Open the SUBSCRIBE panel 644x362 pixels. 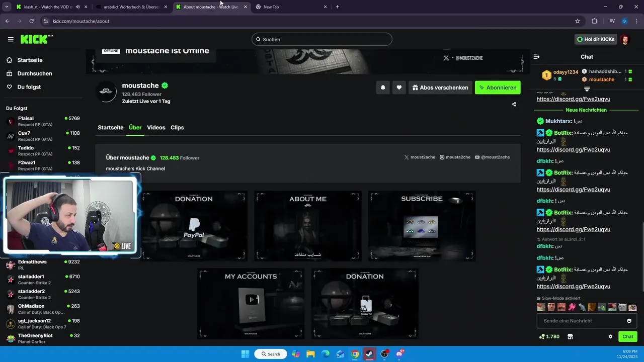(422, 226)
